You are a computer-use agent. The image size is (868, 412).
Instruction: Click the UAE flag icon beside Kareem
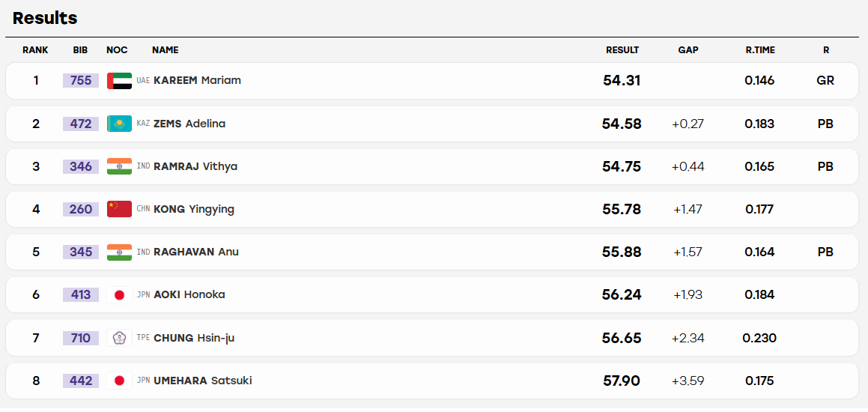click(x=119, y=81)
